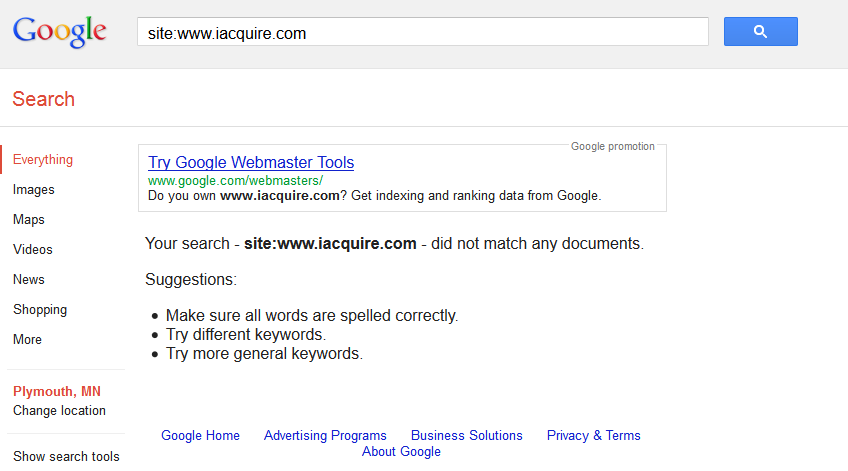Switch to Maps results
848x471 pixels.
[29, 220]
